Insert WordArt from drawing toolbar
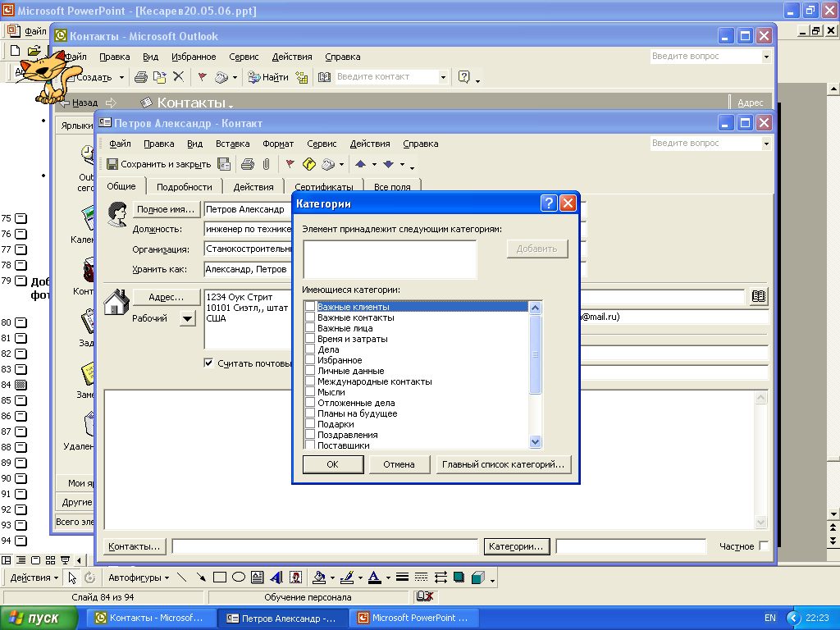 [276, 577]
